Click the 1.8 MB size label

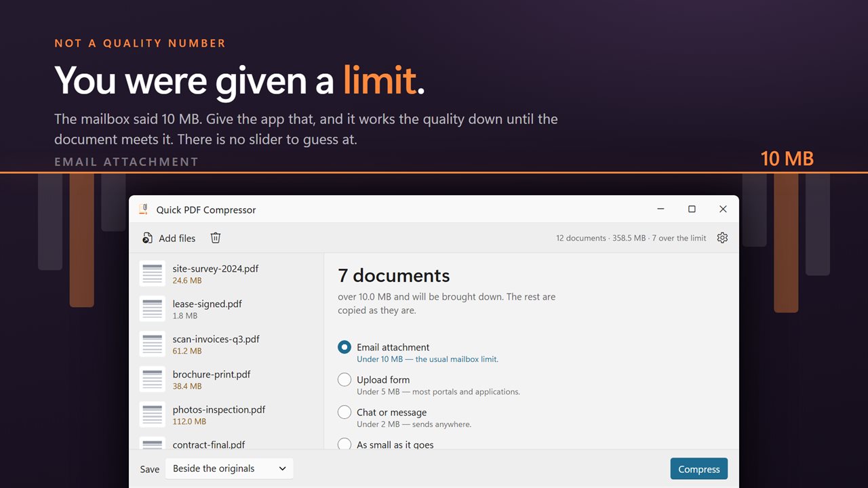click(x=185, y=316)
